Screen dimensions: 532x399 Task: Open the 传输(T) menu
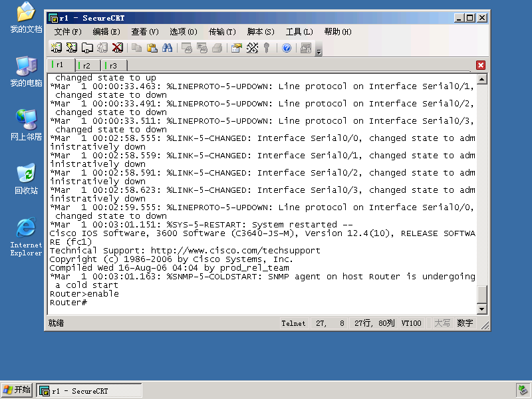point(222,32)
